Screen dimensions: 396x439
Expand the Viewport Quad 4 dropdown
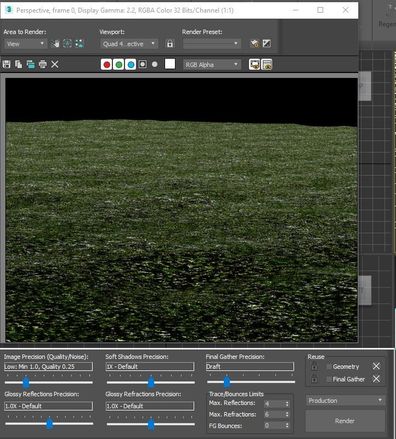click(129, 44)
